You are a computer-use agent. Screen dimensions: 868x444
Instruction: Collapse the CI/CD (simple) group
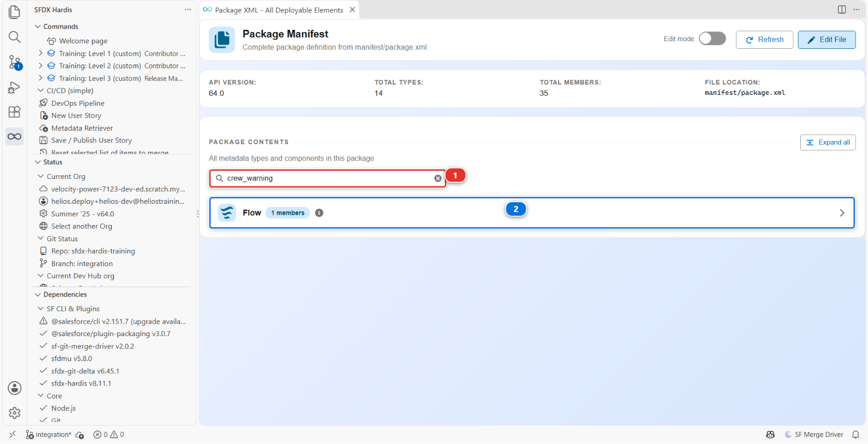[x=41, y=91]
